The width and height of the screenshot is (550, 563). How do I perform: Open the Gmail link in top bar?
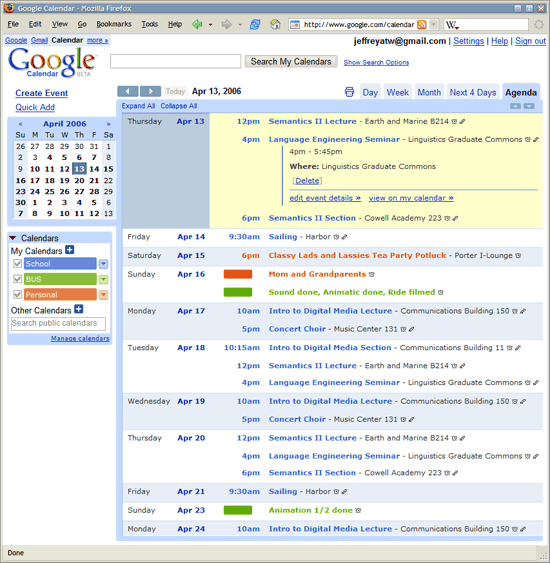tap(39, 40)
